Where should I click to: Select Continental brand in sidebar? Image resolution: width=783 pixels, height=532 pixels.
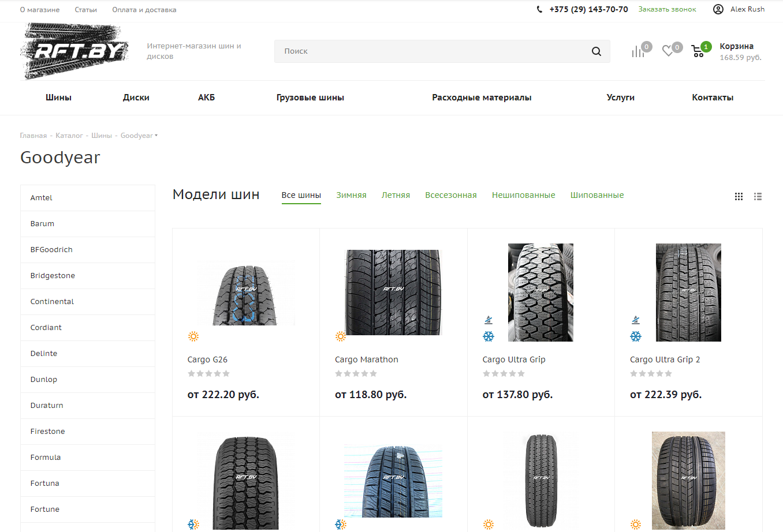(88, 302)
